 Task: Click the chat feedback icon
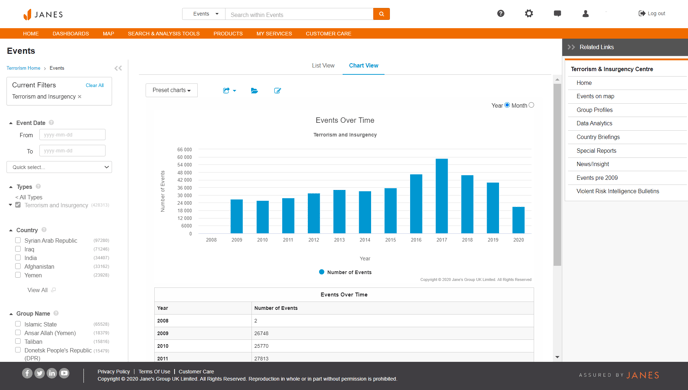click(x=557, y=14)
